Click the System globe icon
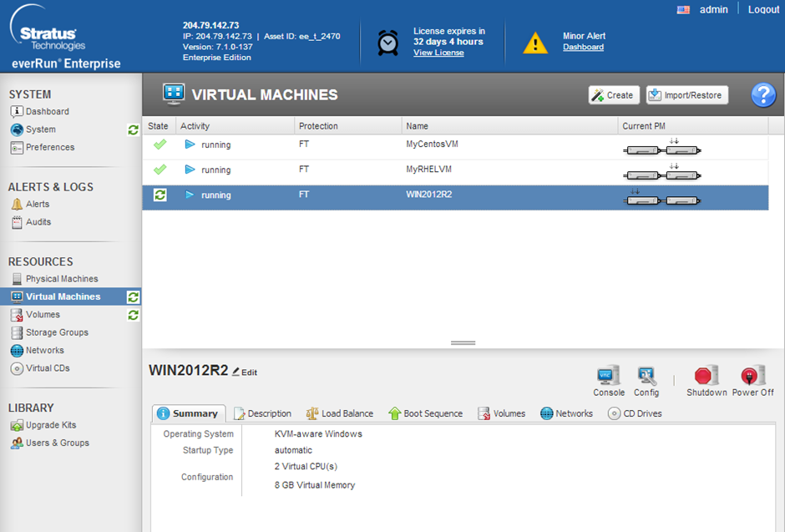This screenshot has width=785, height=532. pyautogui.click(x=17, y=129)
